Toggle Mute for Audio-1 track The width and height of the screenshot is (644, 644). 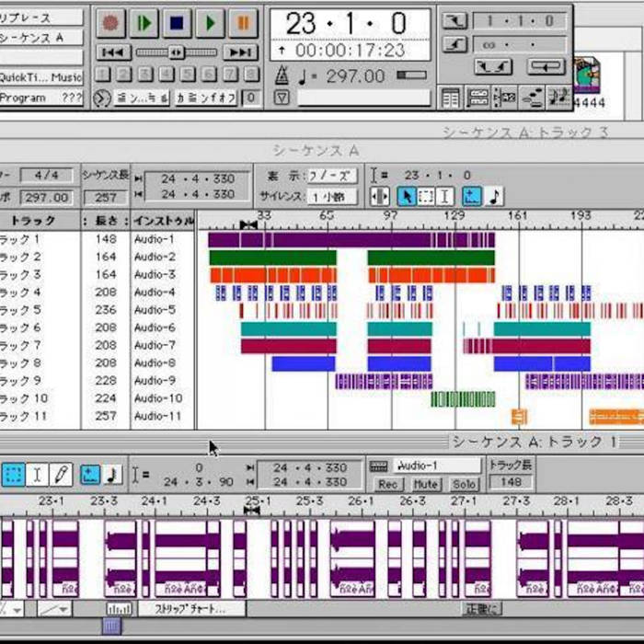(425, 484)
